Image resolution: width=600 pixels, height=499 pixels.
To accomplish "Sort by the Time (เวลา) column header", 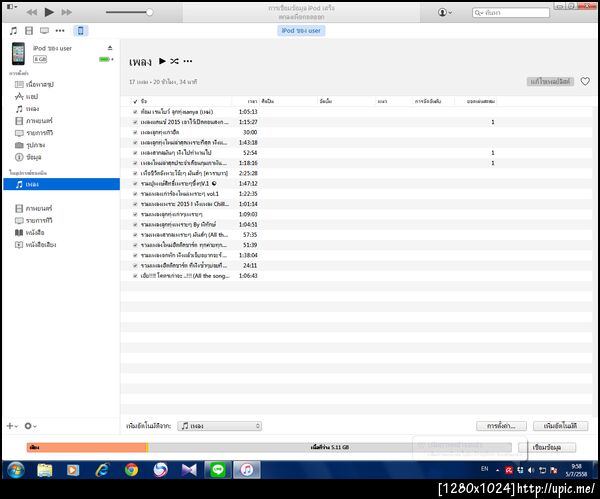I will [x=245, y=101].
